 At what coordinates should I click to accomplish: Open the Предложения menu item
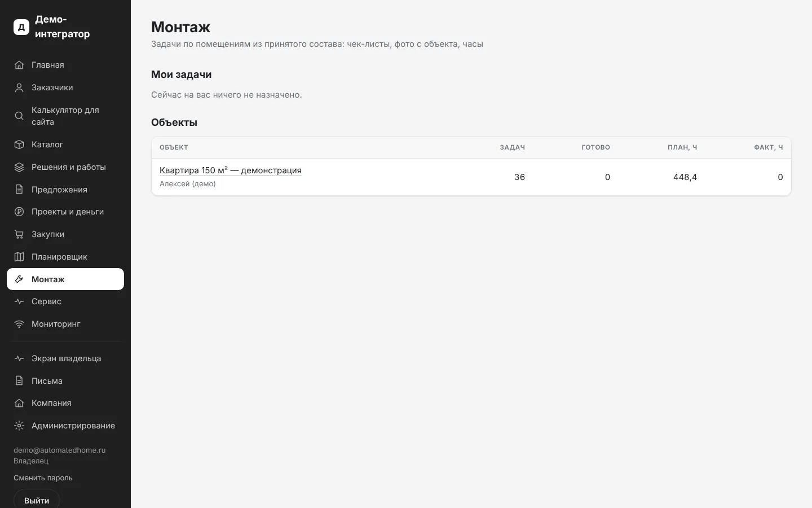(x=65, y=190)
